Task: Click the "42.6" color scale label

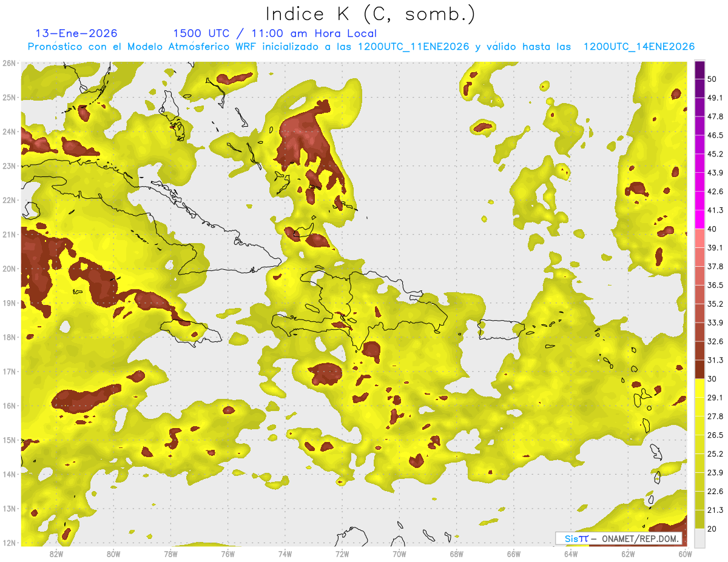Action: [715, 192]
